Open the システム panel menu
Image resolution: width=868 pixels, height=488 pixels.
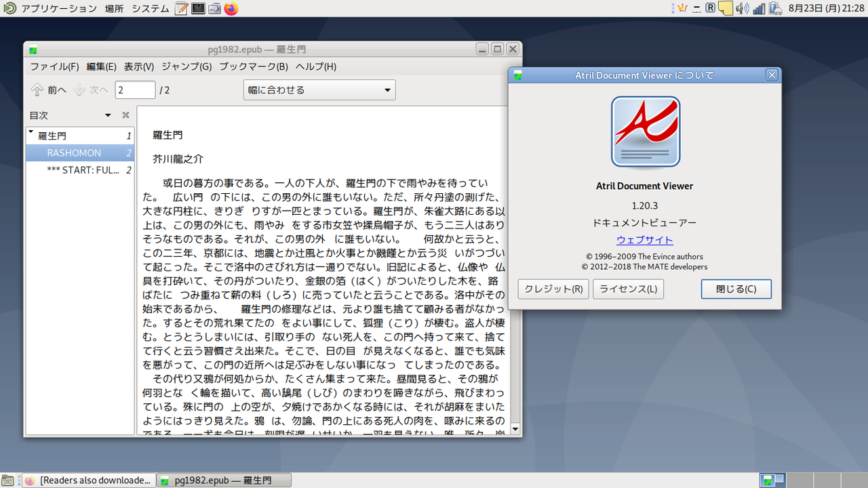151,9
